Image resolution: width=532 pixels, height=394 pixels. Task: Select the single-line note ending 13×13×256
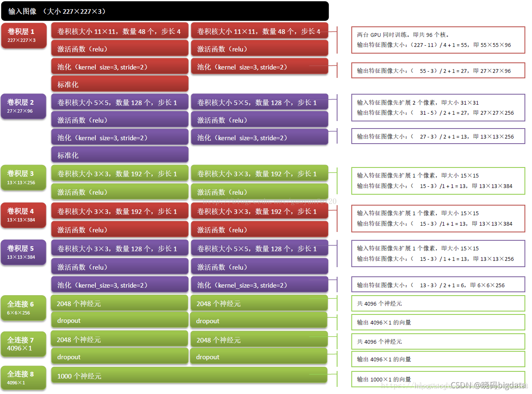(438, 136)
